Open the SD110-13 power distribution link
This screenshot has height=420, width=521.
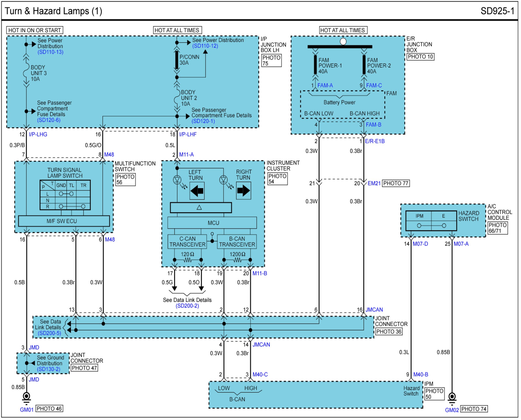click(x=50, y=52)
